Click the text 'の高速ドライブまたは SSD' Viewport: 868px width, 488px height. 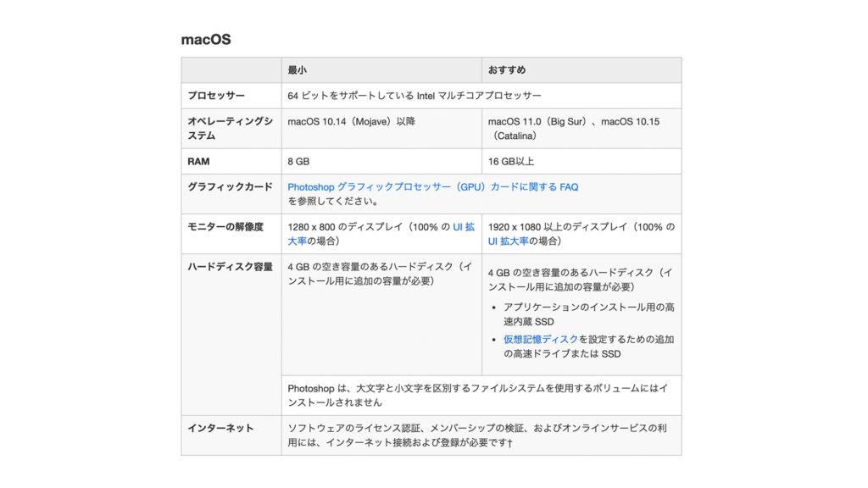(x=562, y=354)
